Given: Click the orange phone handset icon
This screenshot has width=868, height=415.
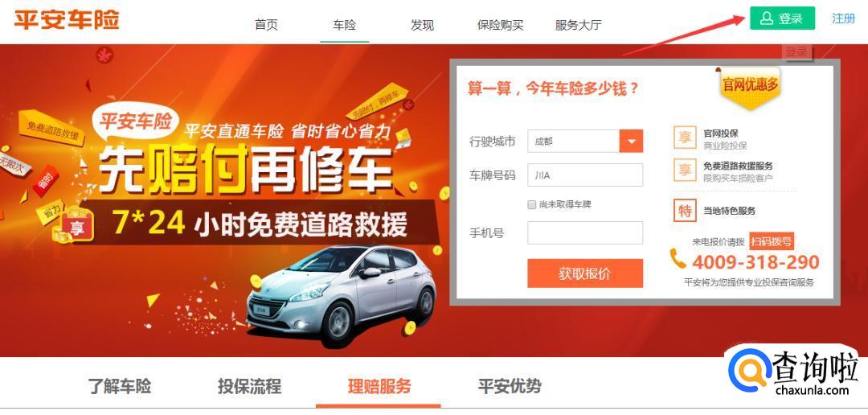Looking at the screenshot, I should click(x=678, y=259).
